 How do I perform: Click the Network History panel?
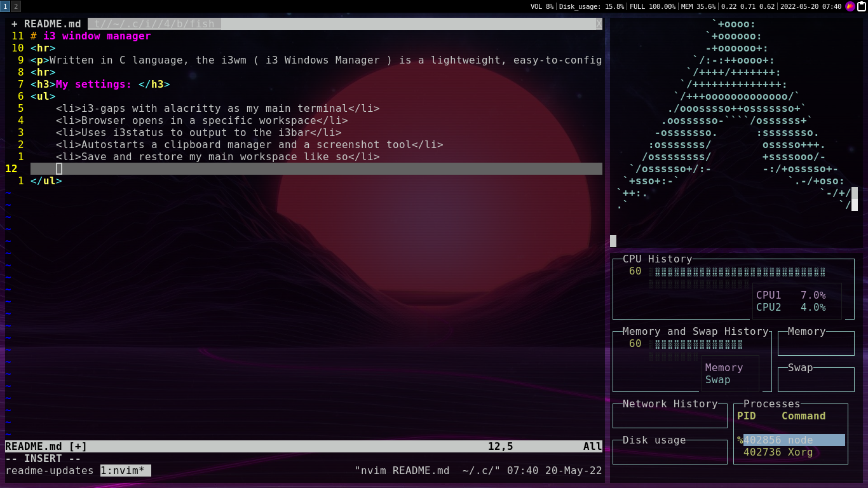click(670, 416)
